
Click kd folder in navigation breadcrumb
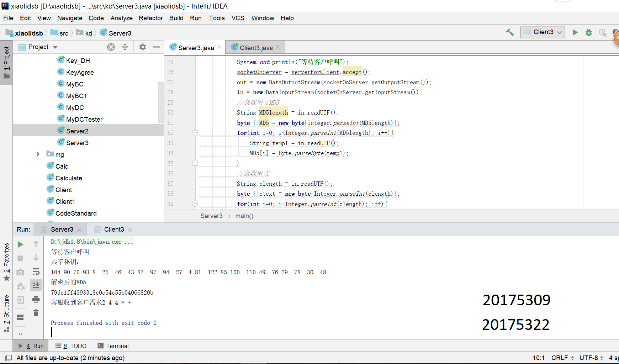[x=89, y=33]
